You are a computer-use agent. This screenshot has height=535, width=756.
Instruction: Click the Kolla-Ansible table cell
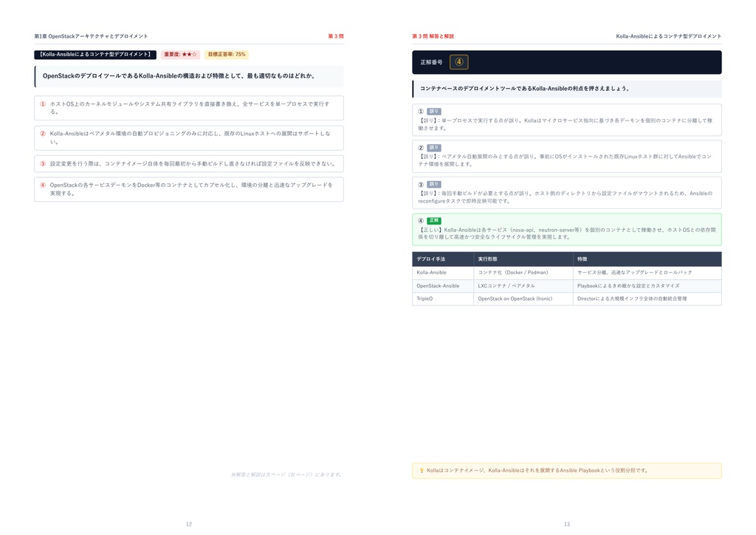tap(443, 273)
